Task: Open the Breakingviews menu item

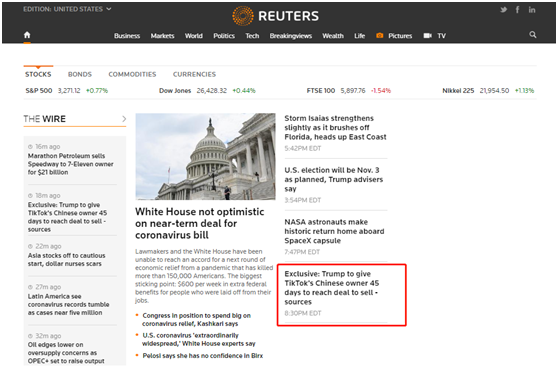Action: (x=290, y=36)
